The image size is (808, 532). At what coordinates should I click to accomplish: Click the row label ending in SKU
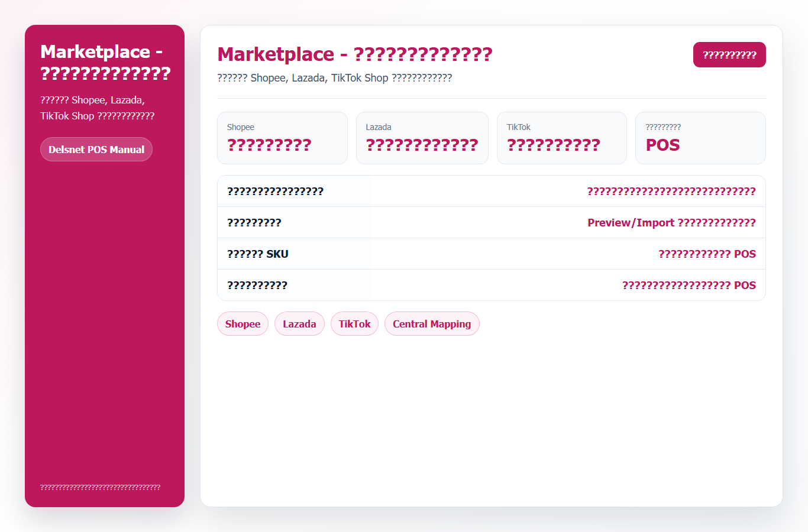pos(258,254)
